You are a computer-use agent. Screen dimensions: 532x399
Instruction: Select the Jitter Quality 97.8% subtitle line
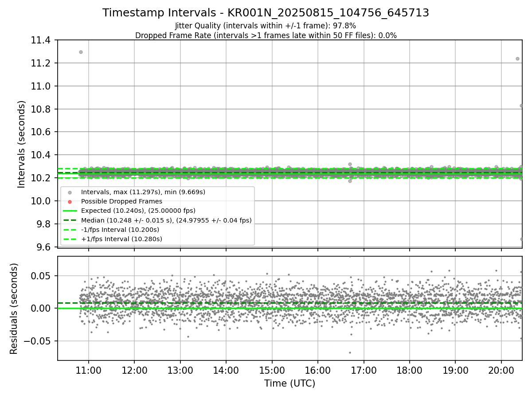266,26
